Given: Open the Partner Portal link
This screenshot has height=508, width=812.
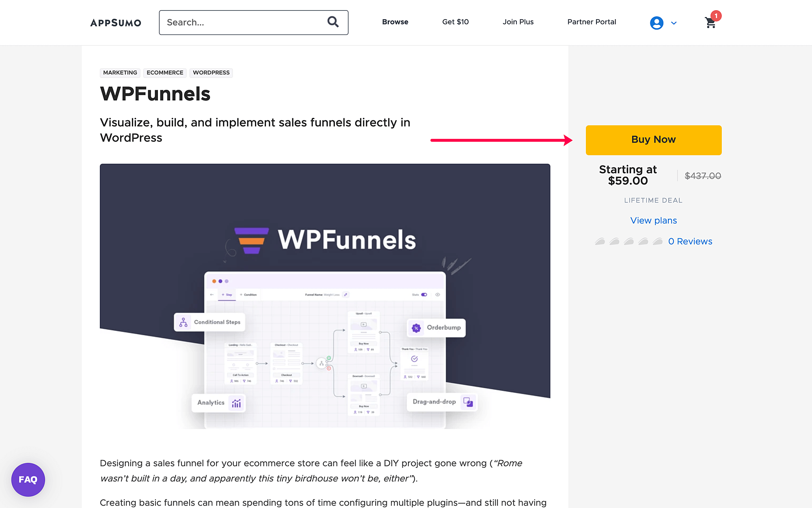Looking at the screenshot, I should (592, 22).
